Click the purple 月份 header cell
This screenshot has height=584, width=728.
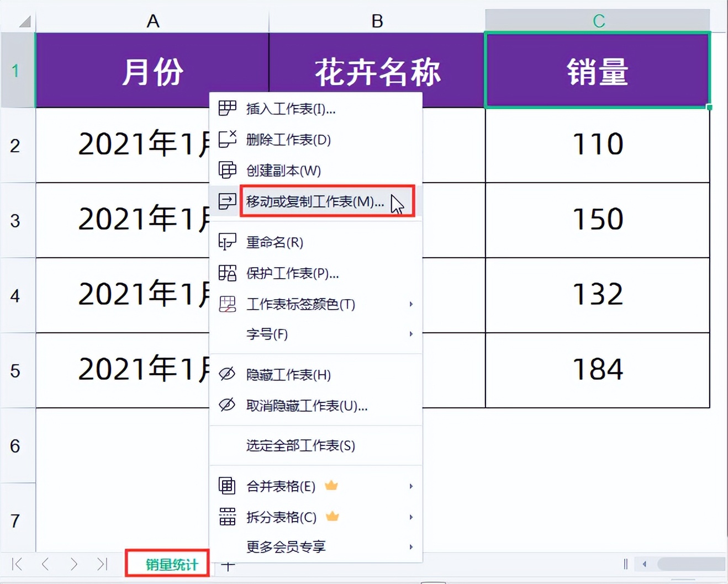coord(152,70)
